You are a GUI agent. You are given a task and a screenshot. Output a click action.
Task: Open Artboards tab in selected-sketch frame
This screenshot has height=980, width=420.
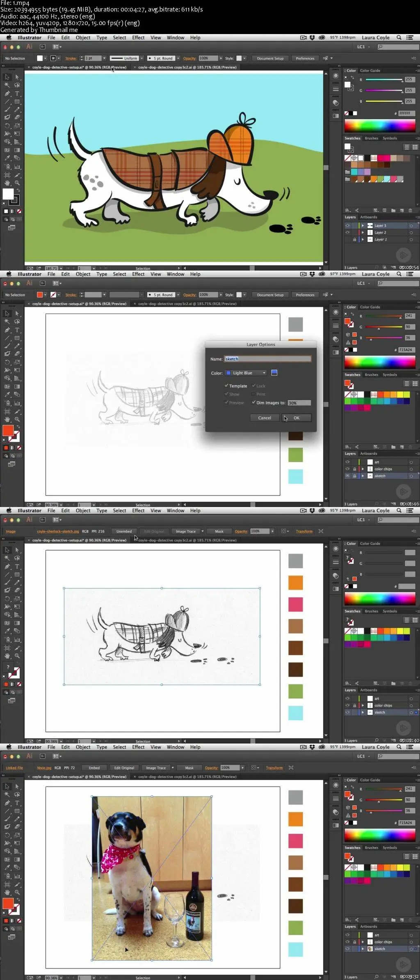pyautogui.click(x=368, y=690)
